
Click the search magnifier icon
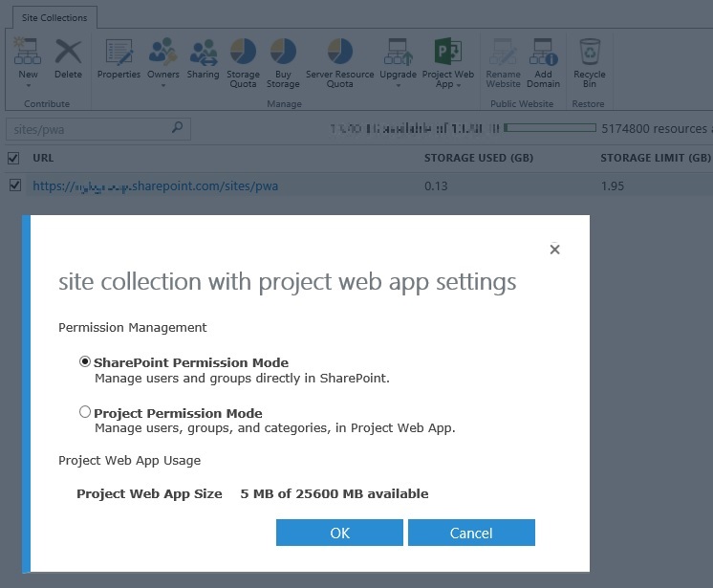(x=178, y=127)
